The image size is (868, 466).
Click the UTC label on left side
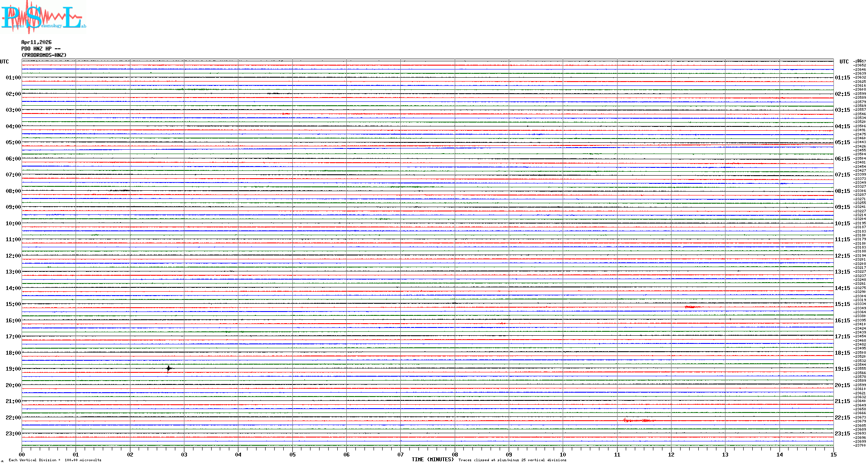click(x=4, y=62)
